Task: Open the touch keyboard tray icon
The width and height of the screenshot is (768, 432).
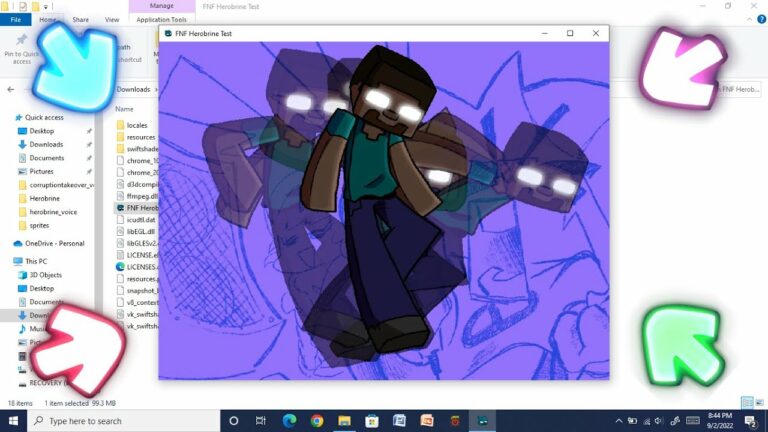Action: coord(693,421)
